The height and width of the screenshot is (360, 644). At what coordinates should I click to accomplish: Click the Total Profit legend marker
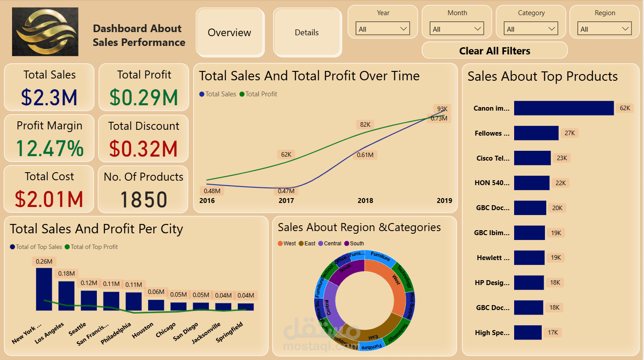coord(242,94)
